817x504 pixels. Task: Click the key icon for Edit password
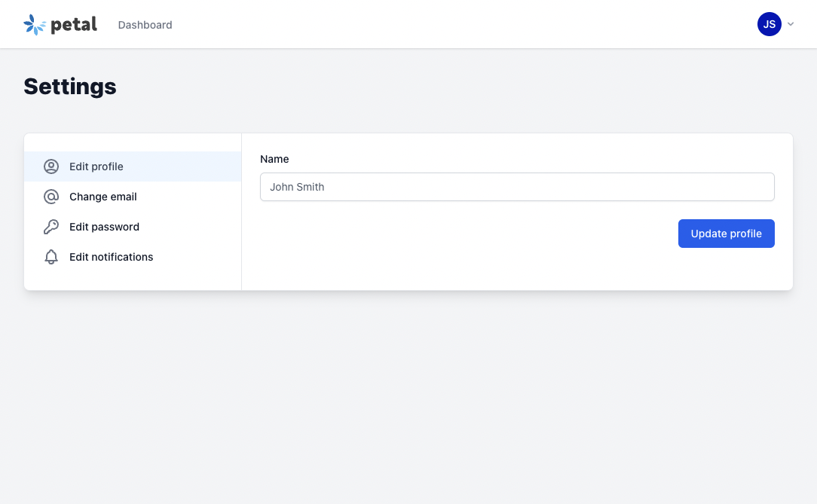pyautogui.click(x=51, y=227)
